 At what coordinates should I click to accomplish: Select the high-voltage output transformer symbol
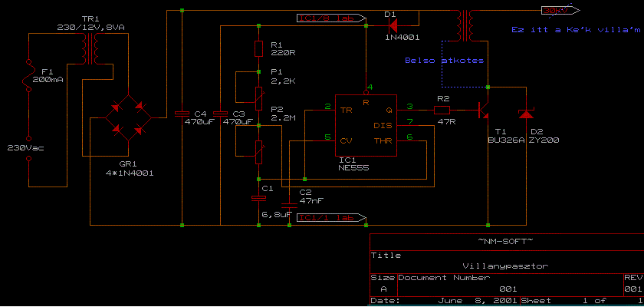pyautogui.click(x=468, y=25)
